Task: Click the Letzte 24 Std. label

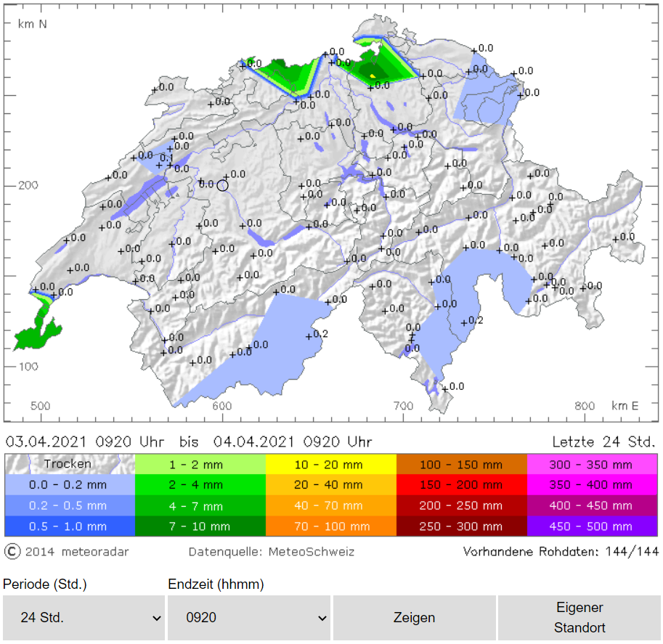Action: point(604,441)
